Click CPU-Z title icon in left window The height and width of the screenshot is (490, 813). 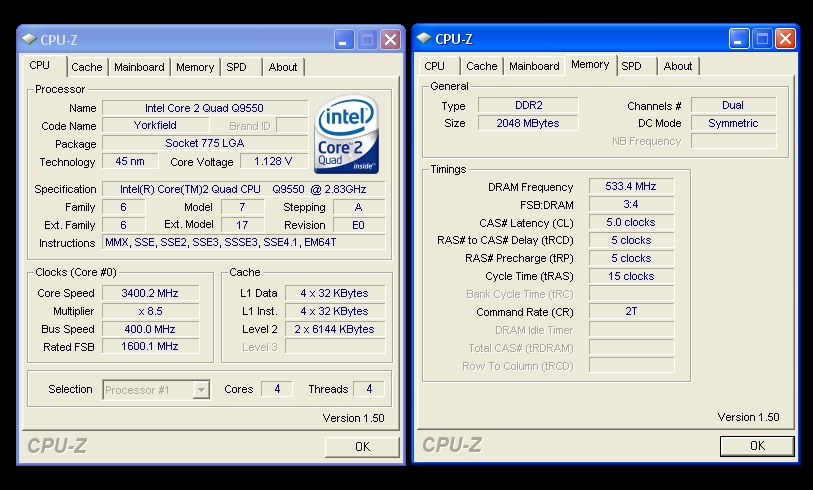pos(29,39)
